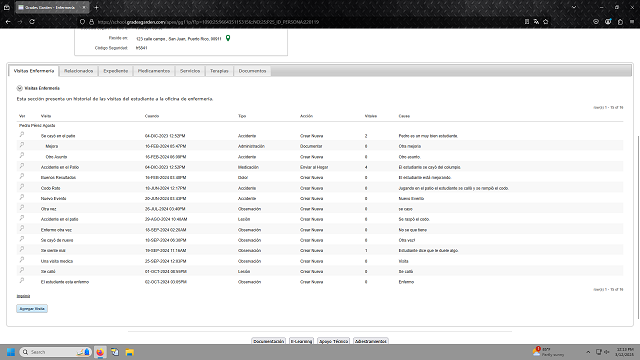Screen dimensions: 640x360
Task: Open the view icon for 'Una visita medica'
Action: [x=22, y=260]
